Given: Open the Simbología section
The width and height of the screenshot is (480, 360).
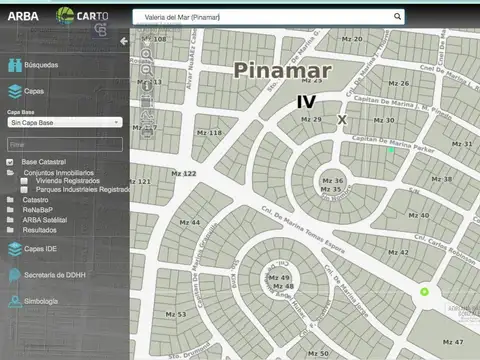Looking at the screenshot, I should coord(41,301).
